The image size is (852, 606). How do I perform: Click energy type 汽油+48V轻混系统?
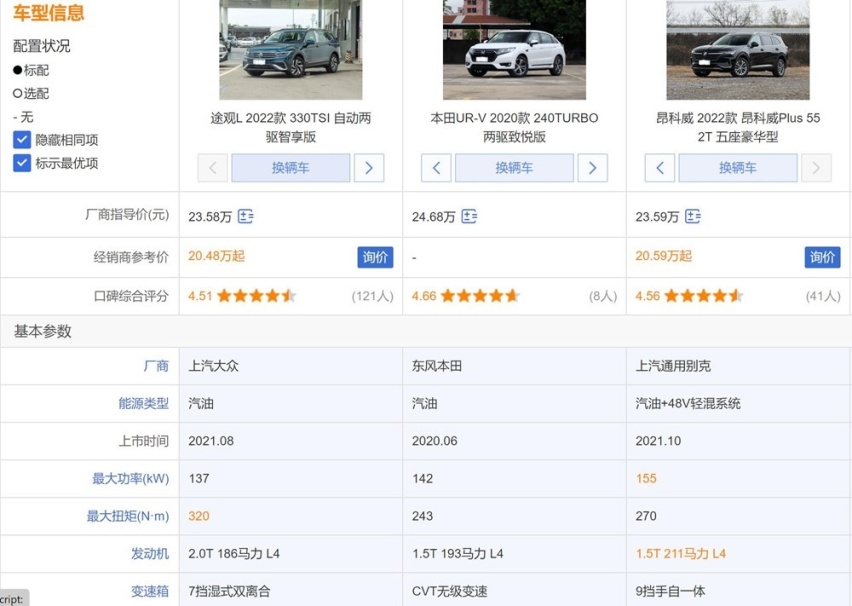click(x=688, y=403)
